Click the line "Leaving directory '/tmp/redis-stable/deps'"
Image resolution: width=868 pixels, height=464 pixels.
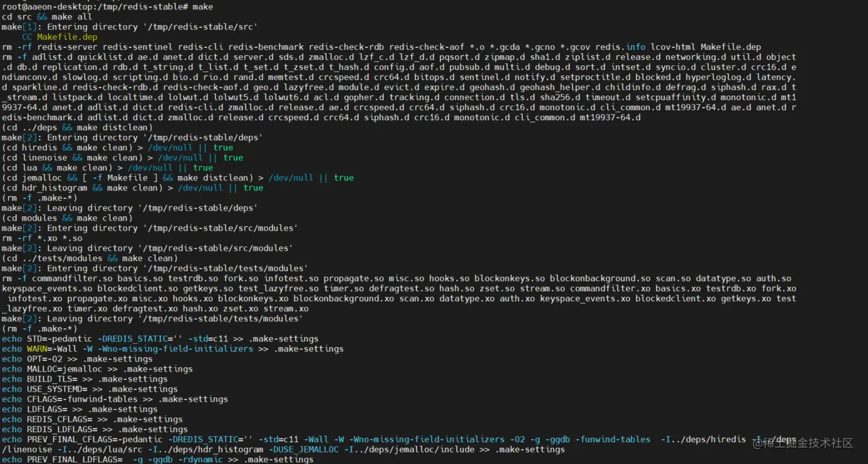tap(129, 208)
